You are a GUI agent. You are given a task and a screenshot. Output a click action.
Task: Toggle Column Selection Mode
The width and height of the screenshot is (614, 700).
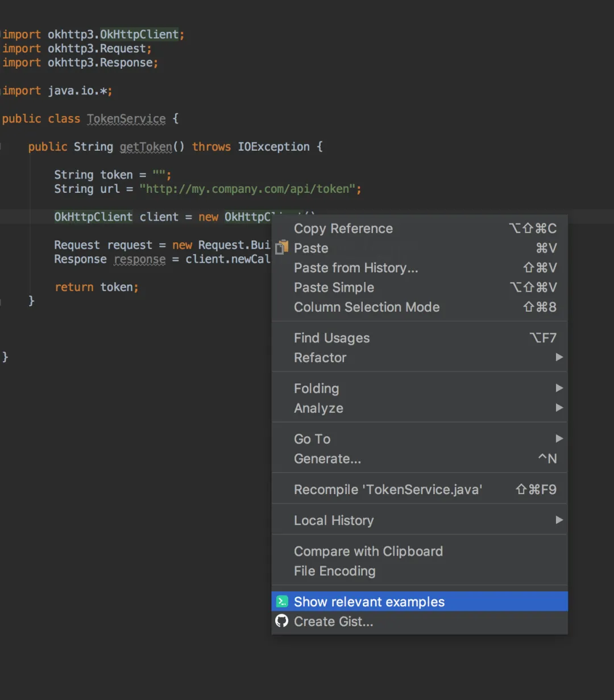tap(420, 307)
